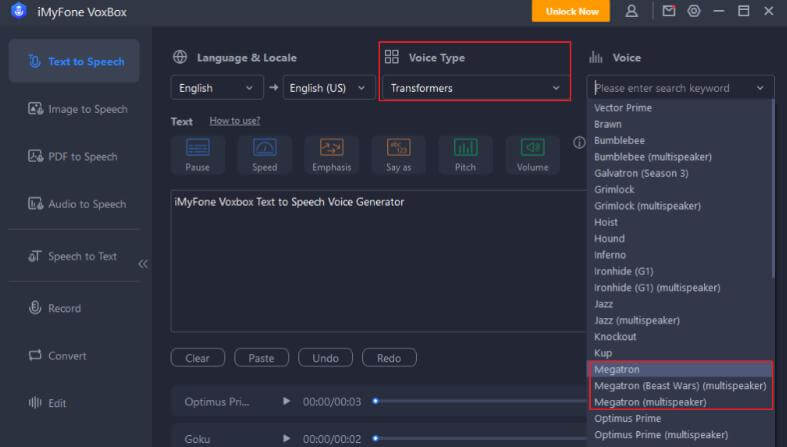The image size is (787, 447).
Task: Collapse the sidebar with the double-chevron arrow
Action: pyautogui.click(x=143, y=264)
